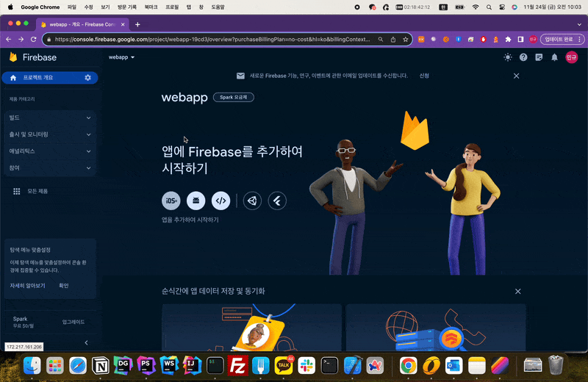Open Safari from the Dock
The height and width of the screenshot is (382, 588).
tap(78, 365)
